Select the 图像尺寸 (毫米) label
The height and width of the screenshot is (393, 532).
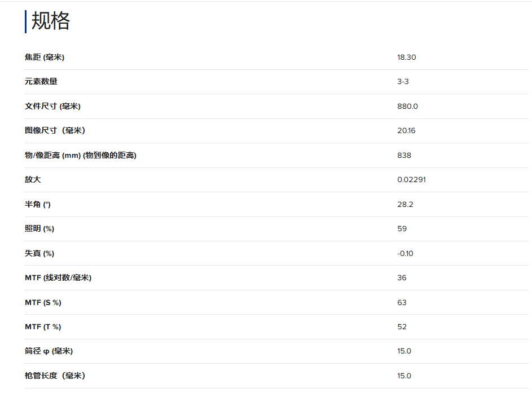pos(55,131)
